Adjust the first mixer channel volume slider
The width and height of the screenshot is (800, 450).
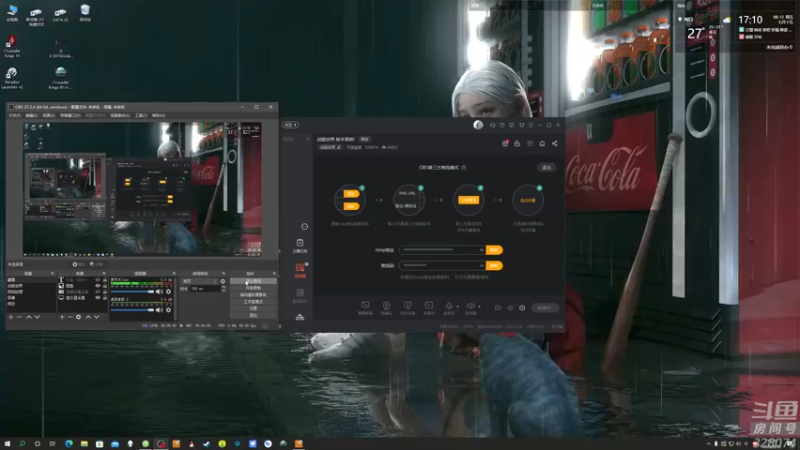tap(133, 292)
